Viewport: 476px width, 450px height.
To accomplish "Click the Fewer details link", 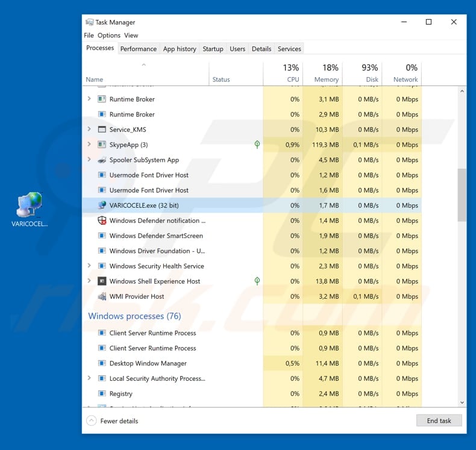I will tap(119, 421).
